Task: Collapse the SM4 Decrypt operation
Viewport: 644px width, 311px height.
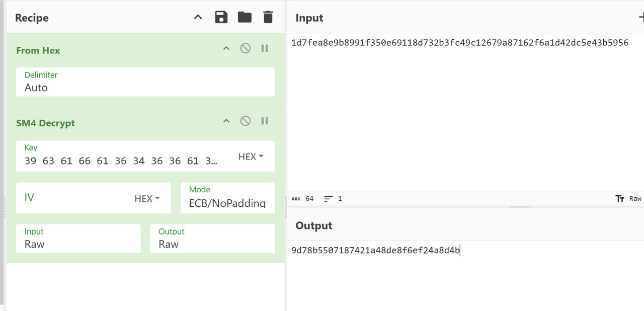Action: (226, 121)
